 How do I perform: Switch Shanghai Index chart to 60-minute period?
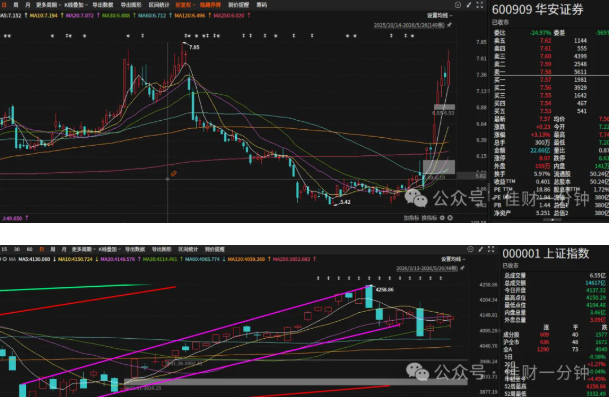29,249
